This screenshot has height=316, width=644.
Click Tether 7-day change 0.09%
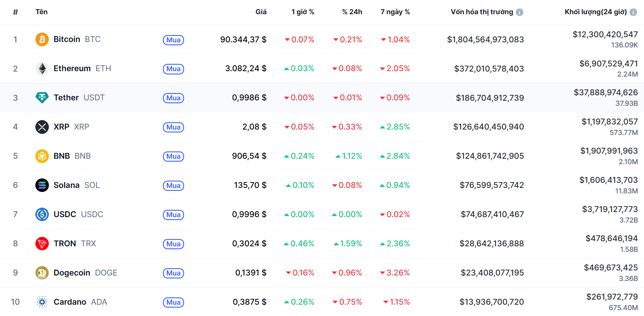(x=395, y=97)
